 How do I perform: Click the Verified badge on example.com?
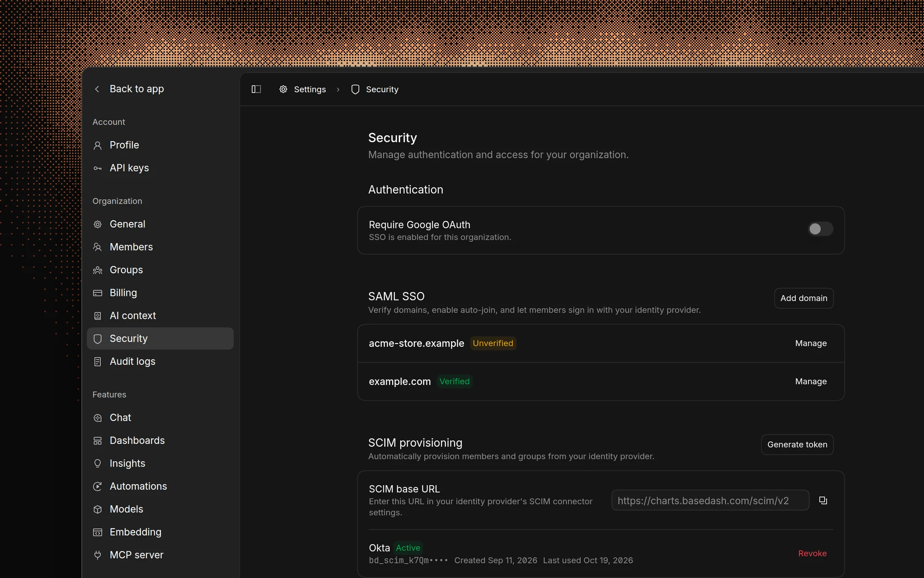click(455, 381)
